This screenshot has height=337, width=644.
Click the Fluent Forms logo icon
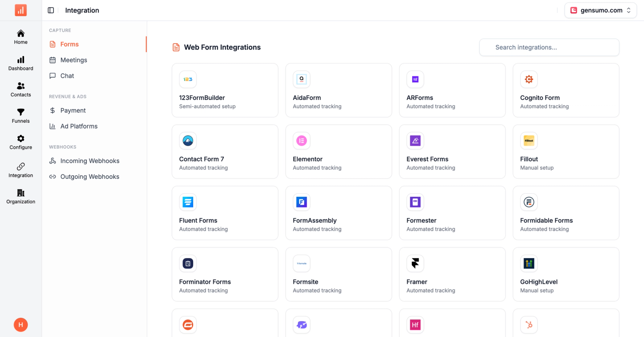(188, 202)
